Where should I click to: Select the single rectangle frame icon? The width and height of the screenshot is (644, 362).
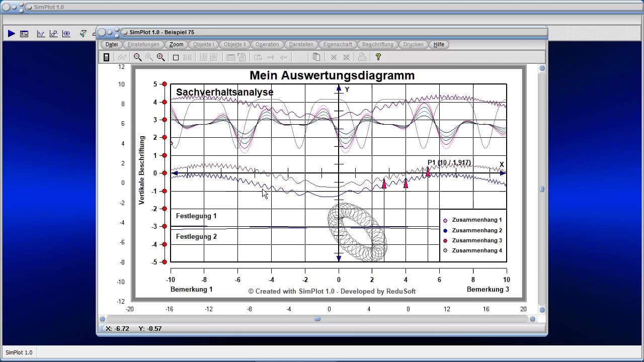click(176, 57)
